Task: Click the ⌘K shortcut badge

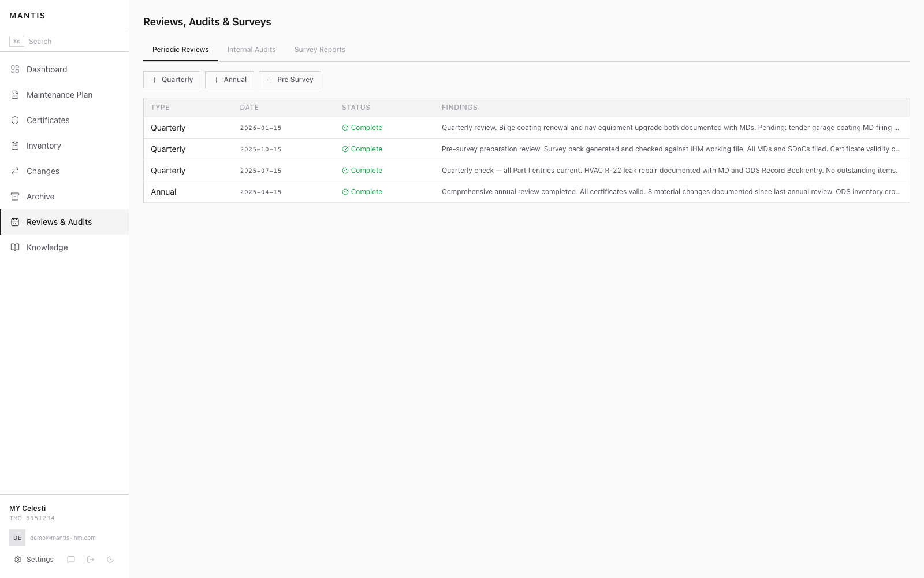Action: 17,42
